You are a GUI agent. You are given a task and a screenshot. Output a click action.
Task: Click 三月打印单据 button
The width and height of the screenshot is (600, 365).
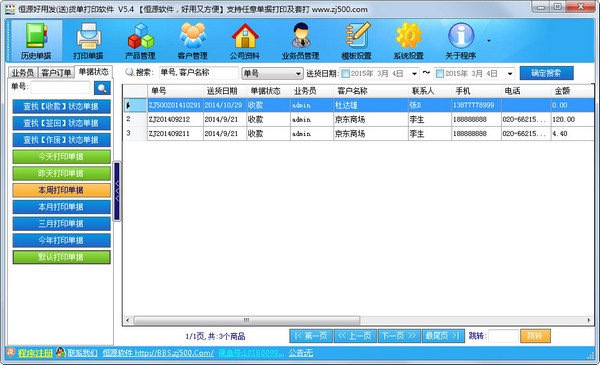(62, 224)
